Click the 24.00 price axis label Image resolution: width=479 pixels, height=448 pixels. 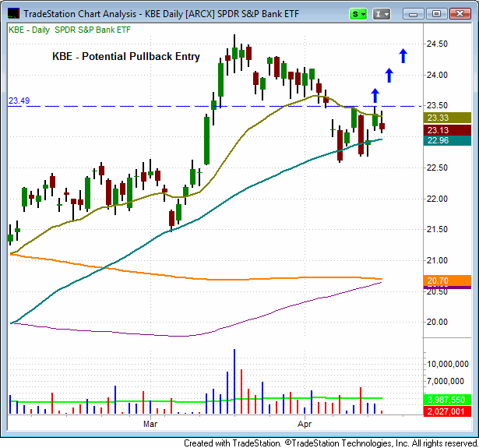click(437, 75)
